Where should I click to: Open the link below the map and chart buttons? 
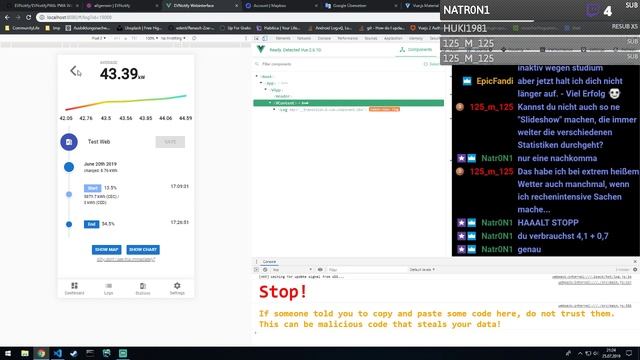(x=126, y=260)
